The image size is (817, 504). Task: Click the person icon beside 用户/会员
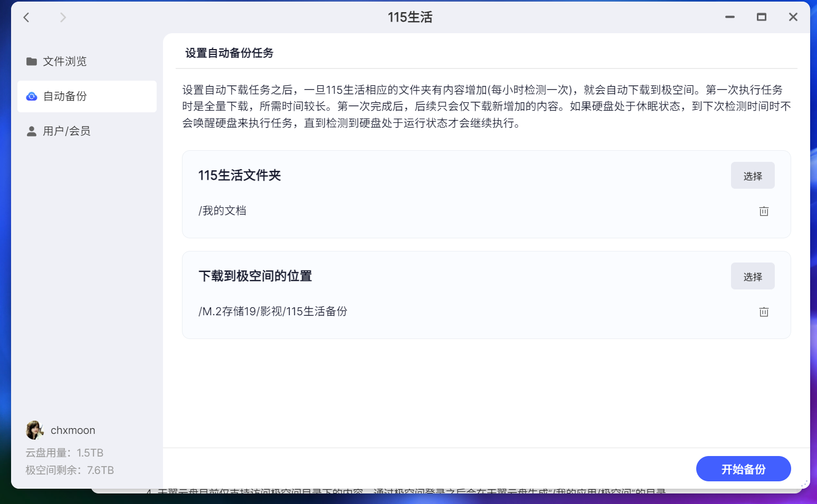(32, 131)
